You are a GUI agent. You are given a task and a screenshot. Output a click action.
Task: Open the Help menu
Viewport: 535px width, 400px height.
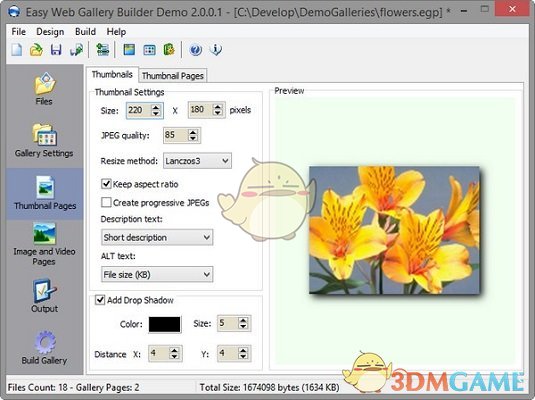click(116, 32)
